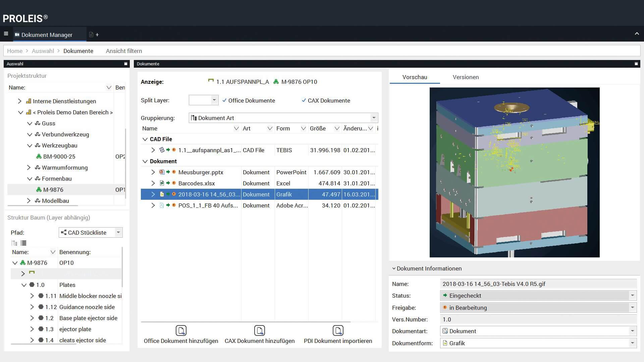Uncheck the Office Dokumente checkbox
The height and width of the screenshot is (362, 644).
tap(224, 100)
